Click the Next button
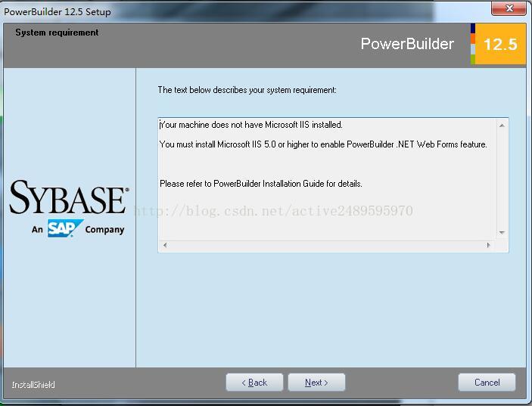532x406 pixels. [316, 383]
